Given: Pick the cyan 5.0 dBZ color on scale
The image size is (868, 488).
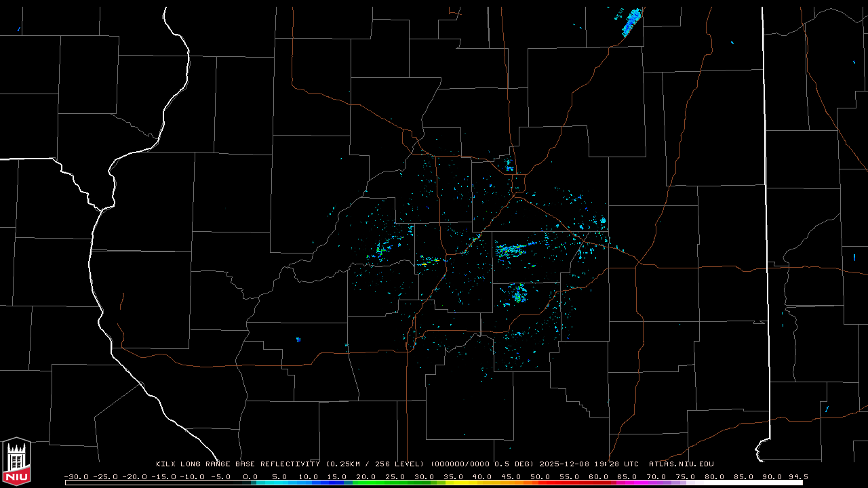Looking at the screenshot, I should pyautogui.click(x=279, y=483).
